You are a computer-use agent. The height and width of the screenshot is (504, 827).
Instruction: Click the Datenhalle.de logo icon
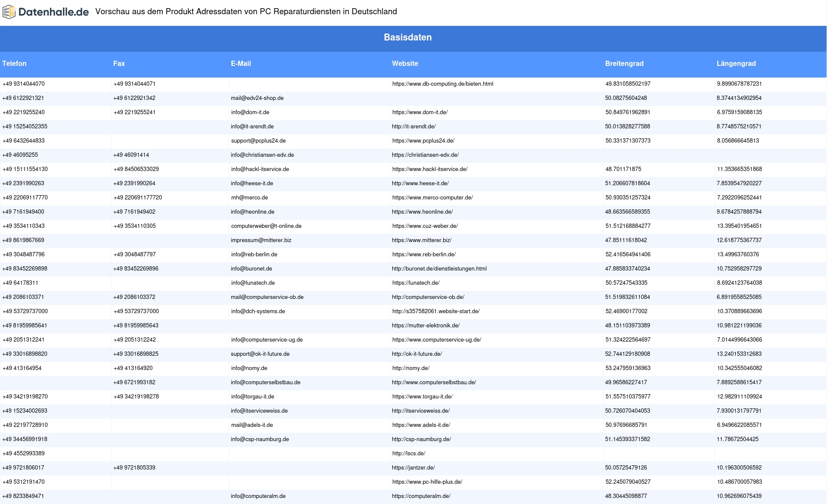[9, 12]
